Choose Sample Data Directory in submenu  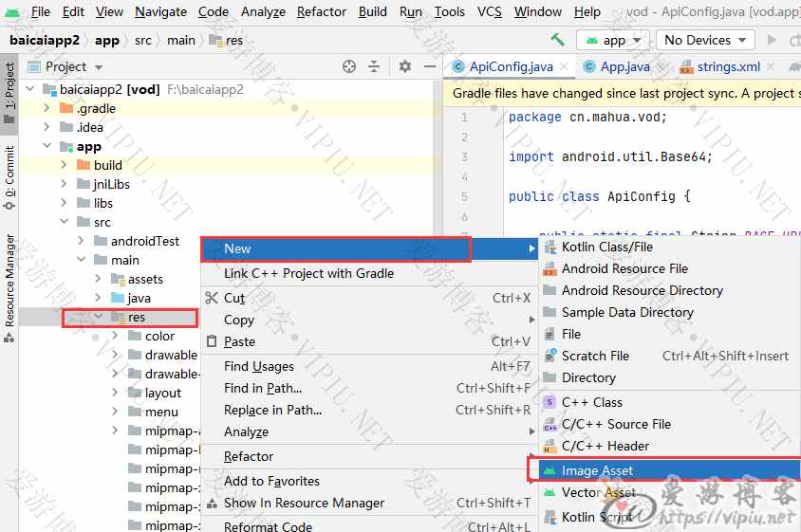669,312
